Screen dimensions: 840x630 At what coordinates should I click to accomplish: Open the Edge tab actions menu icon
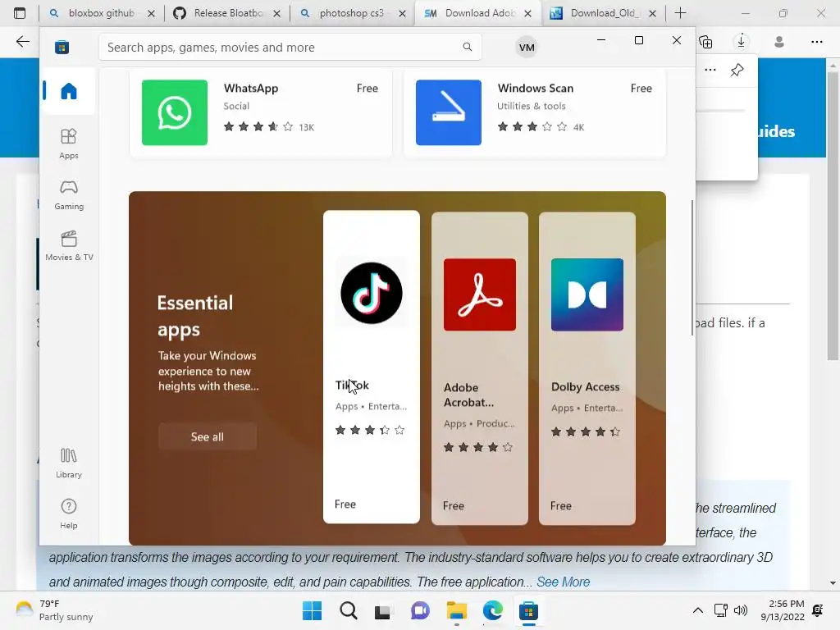[20, 13]
